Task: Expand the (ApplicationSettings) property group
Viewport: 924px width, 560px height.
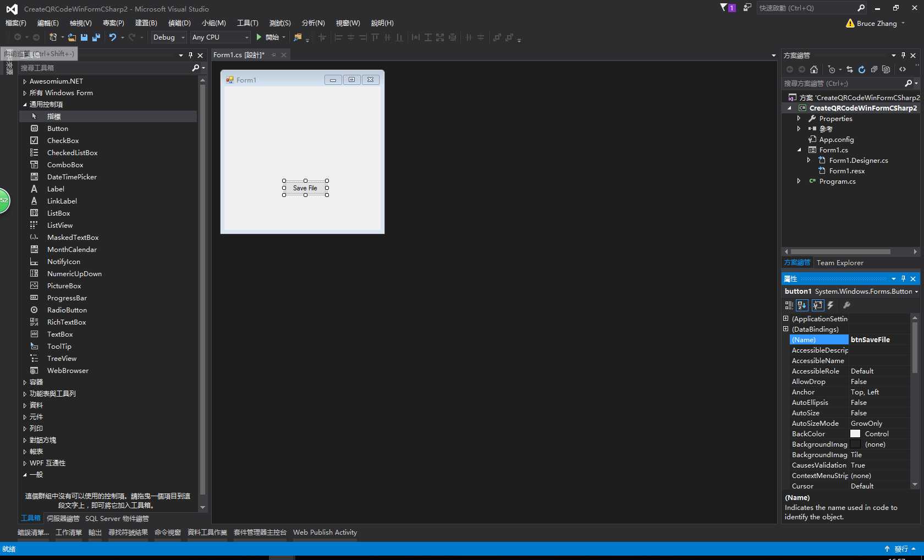Action: [786, 319]
